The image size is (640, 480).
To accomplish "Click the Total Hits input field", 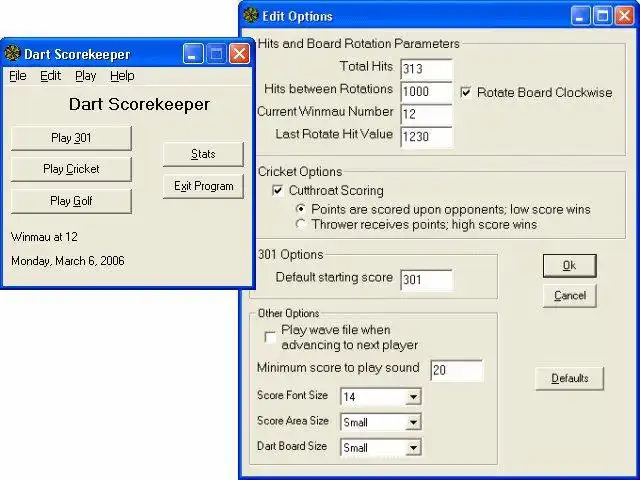I will tap(427, 69).
